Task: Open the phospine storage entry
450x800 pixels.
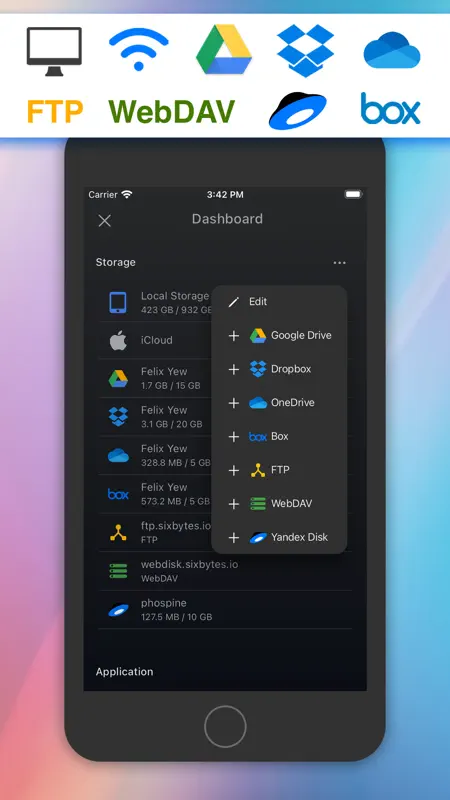Action: tap(225, 610)
